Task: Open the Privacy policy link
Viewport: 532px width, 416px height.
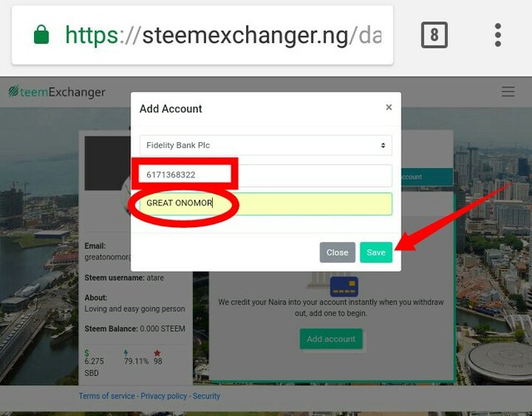Action: pos(164,396)
